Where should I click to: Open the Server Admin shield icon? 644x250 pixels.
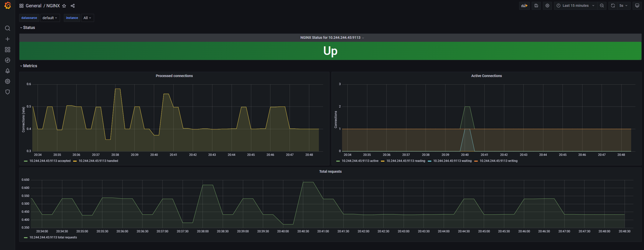click(x=8, y=92)
